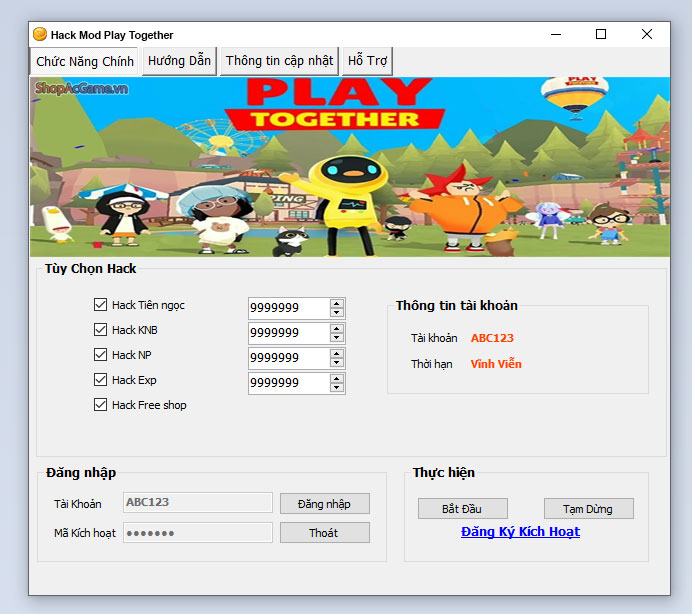Image resolution: width=693 pixels, height=616 pixels.
Task: Click the Đăng nhập button
Action: click(324, 504)
